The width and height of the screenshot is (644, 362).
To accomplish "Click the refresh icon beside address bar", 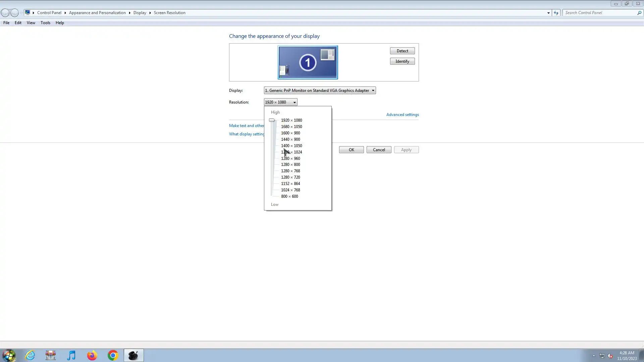I will (556, 13).
